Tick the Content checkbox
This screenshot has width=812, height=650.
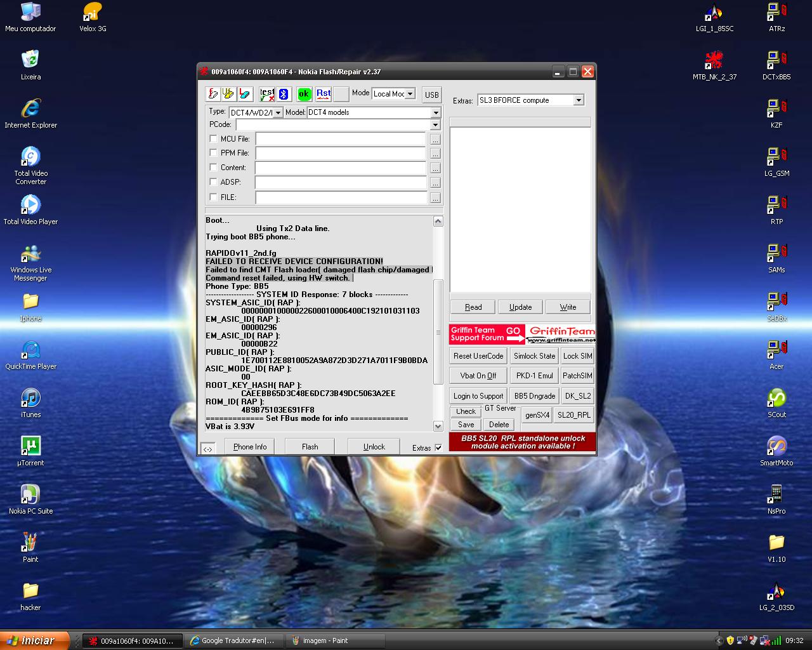[x=213, y=167]
